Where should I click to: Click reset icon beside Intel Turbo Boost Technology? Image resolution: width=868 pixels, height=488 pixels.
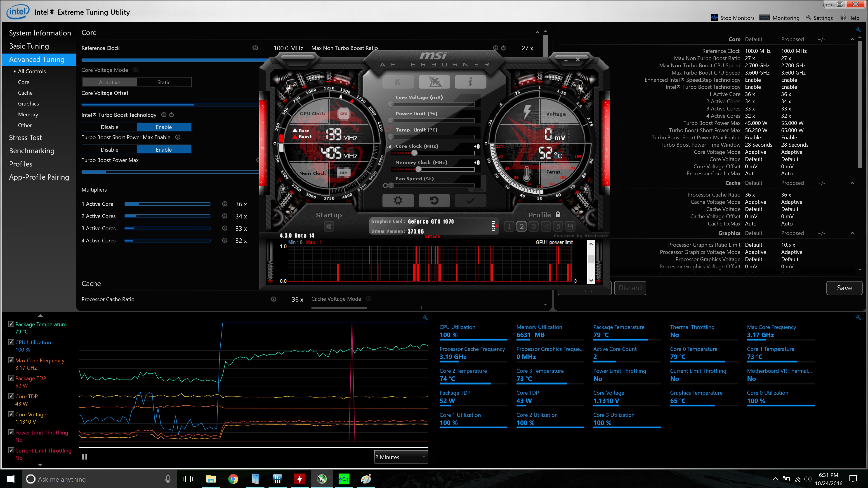(x=172, y=115)
